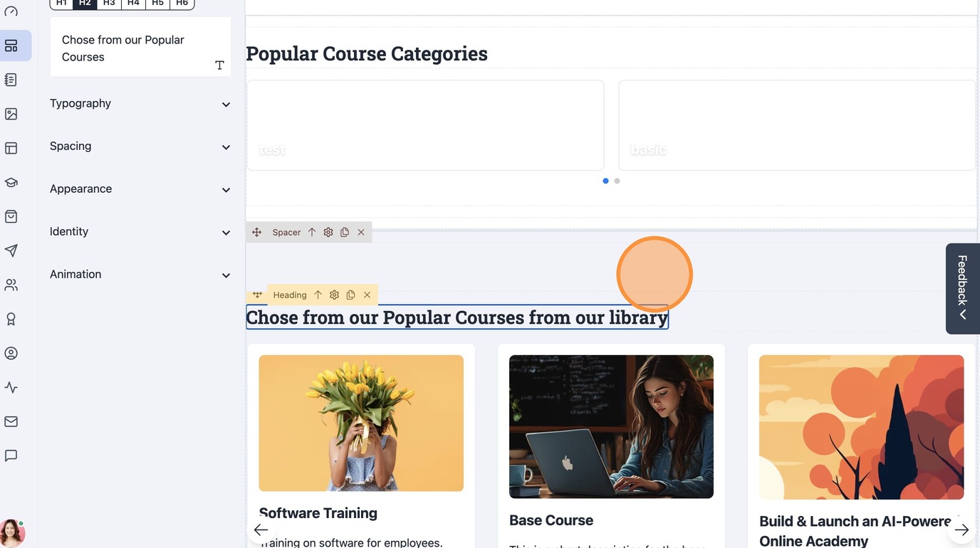The image size is (980, 548).
Task: Click the move handle on Spacer toolbar
Action: point(256,233)
